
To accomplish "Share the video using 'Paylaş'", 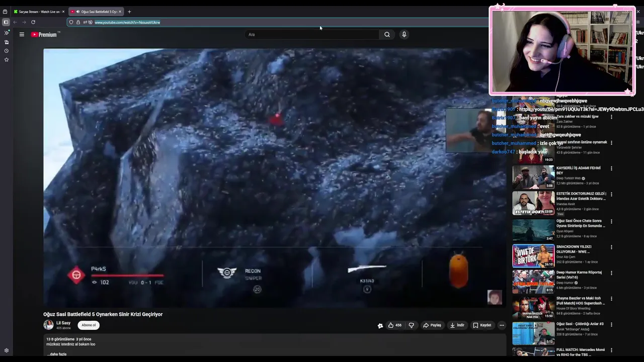I will 432,325.
